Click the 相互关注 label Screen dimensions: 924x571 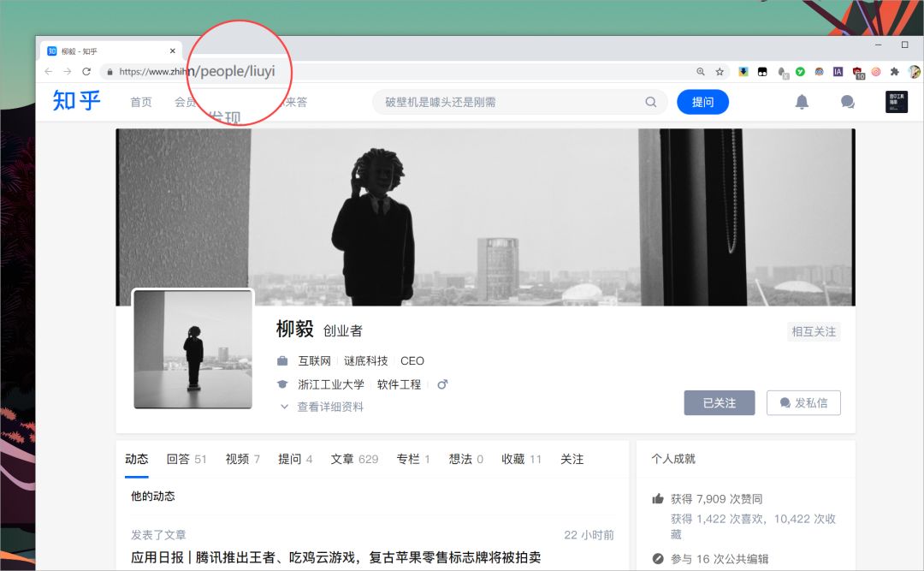coord(814,331)
